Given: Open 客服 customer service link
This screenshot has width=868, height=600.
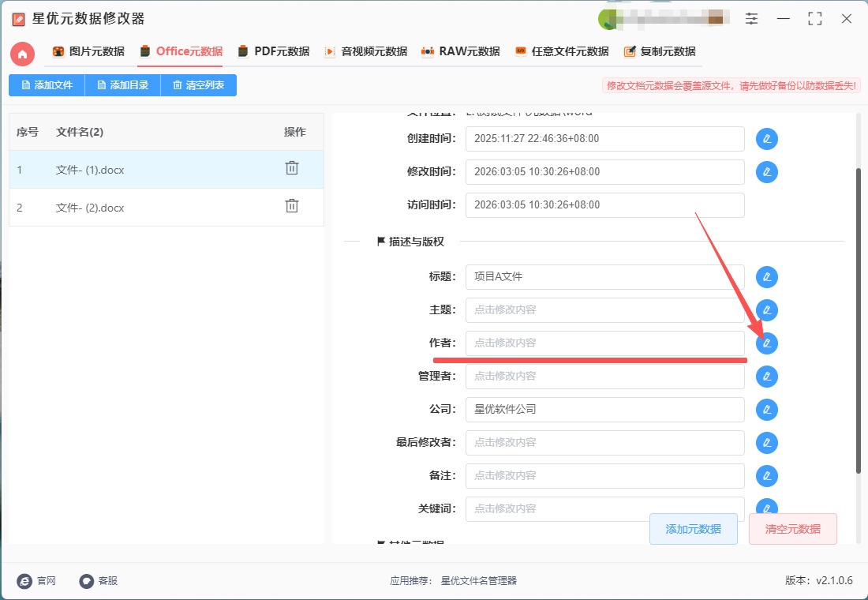Looking at the screenshot, I should pos(99,580).
